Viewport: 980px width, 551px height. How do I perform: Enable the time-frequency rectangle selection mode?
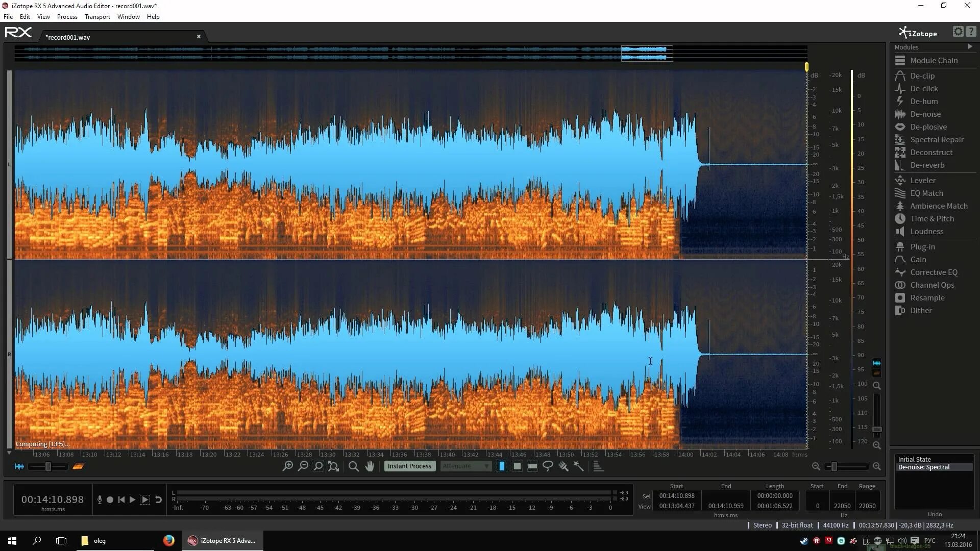coord(518,466)
